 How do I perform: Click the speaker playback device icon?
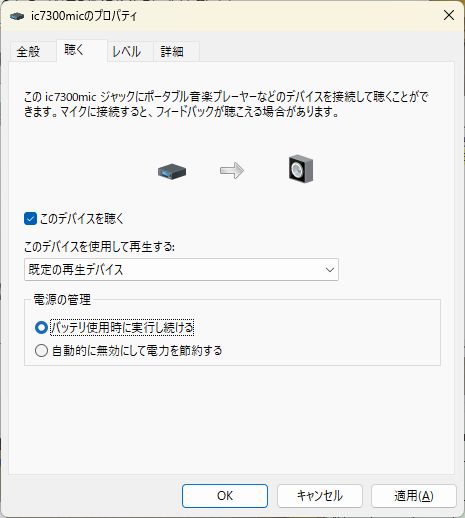click(x=301, y=169)
